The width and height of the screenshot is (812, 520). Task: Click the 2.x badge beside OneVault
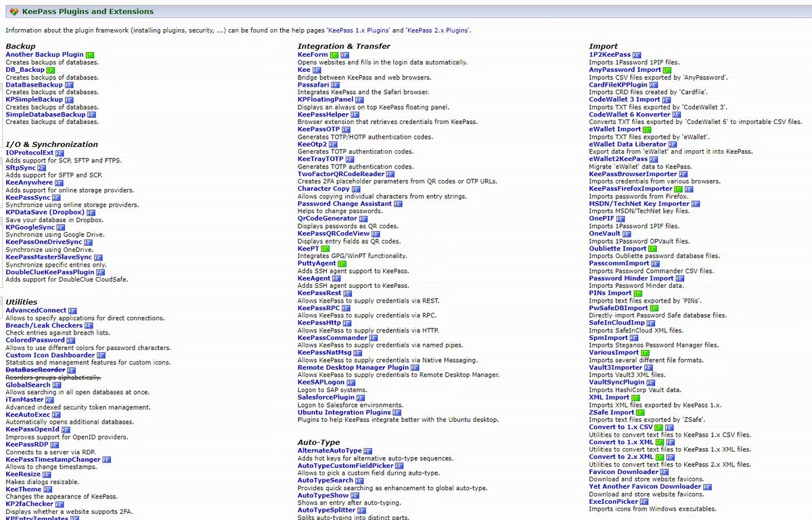[x=627, y=234]
